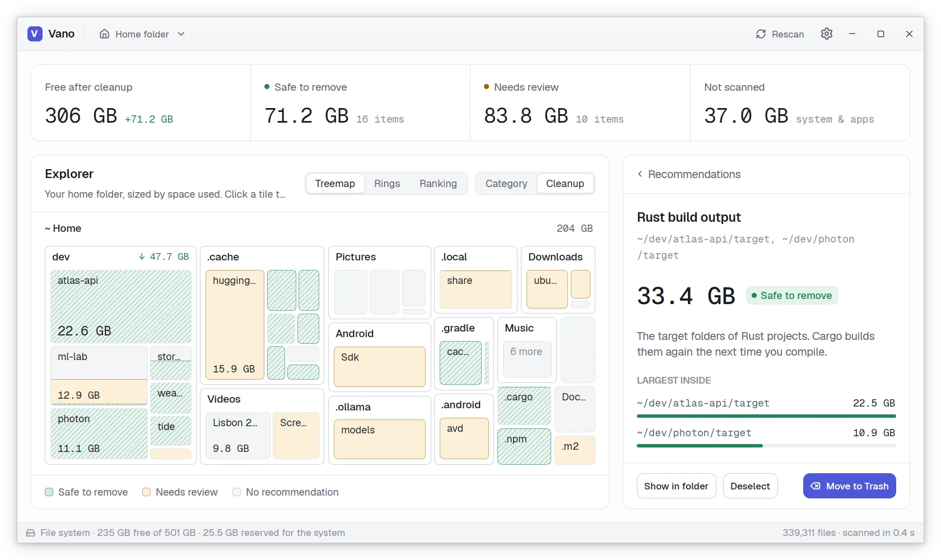This screenshot has height=560, width=941.
Task: Click the Rescan button label
Action: tap(788, 34)
